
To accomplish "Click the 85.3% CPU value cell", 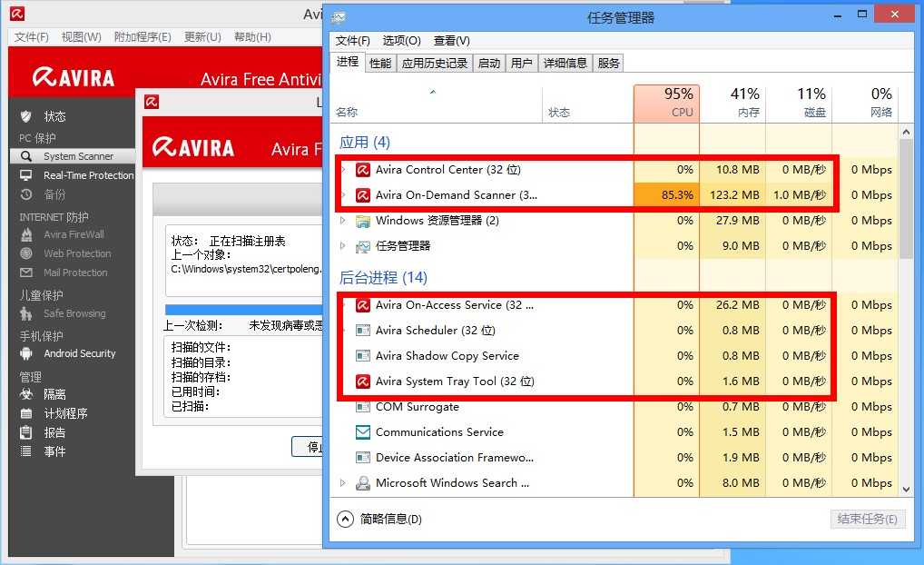I will [666, 195].
